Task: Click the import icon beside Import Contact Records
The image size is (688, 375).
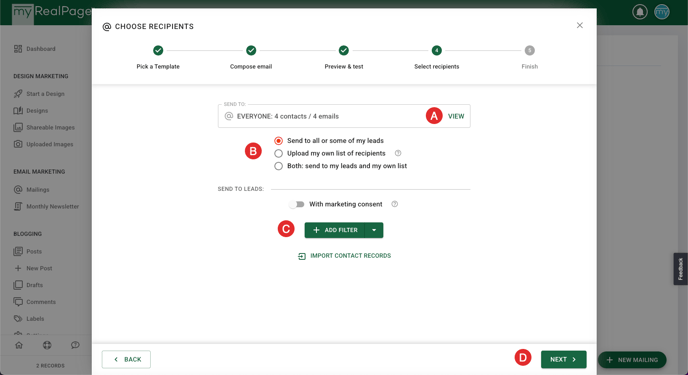Action: (302, 256)
